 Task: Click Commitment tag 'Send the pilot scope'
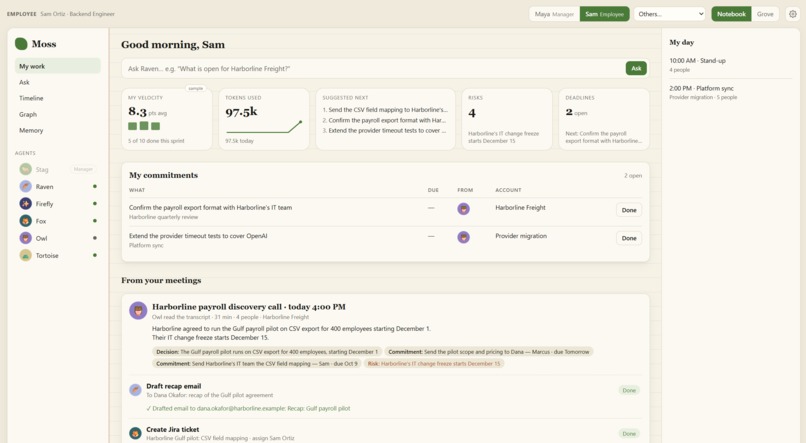click(488, 352)
